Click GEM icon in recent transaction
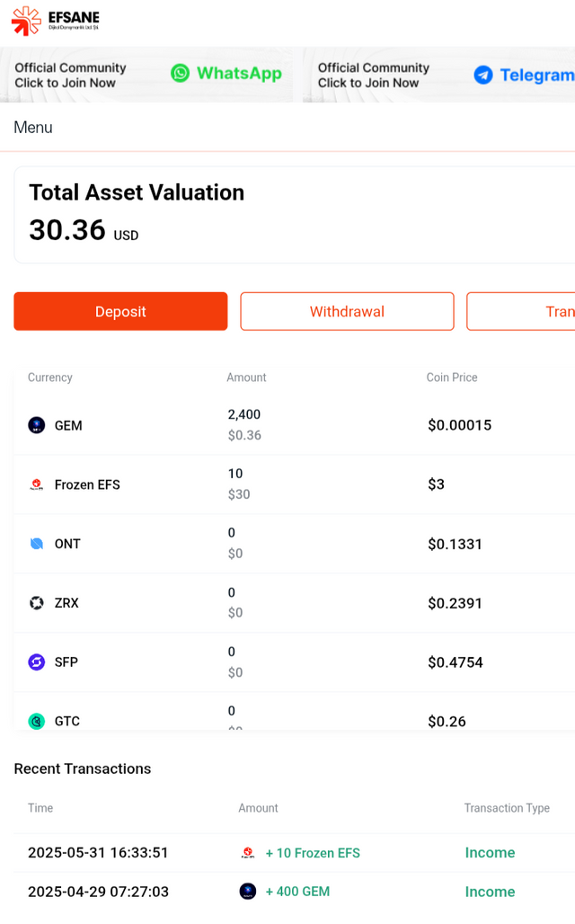The width and height of the screenshot is (575, 924). tap(247, 891)
